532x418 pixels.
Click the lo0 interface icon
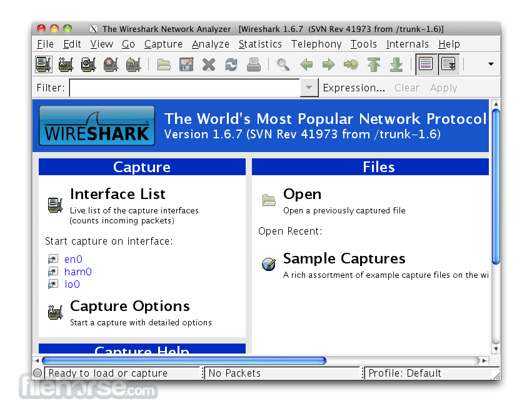point(53,284)
